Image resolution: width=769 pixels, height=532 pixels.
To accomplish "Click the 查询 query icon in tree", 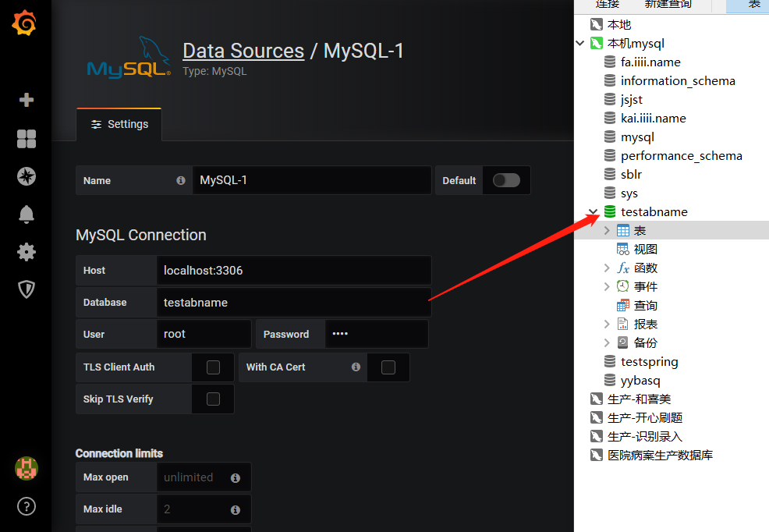I will 623,305.
